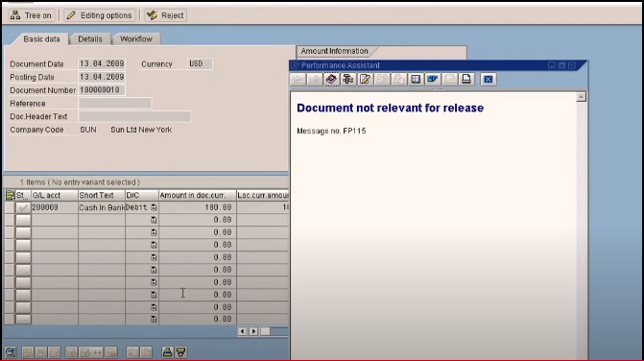Click the Insert line icon
Image resolution: width=644 pixels, height=361 pixels.
[71, 352]
